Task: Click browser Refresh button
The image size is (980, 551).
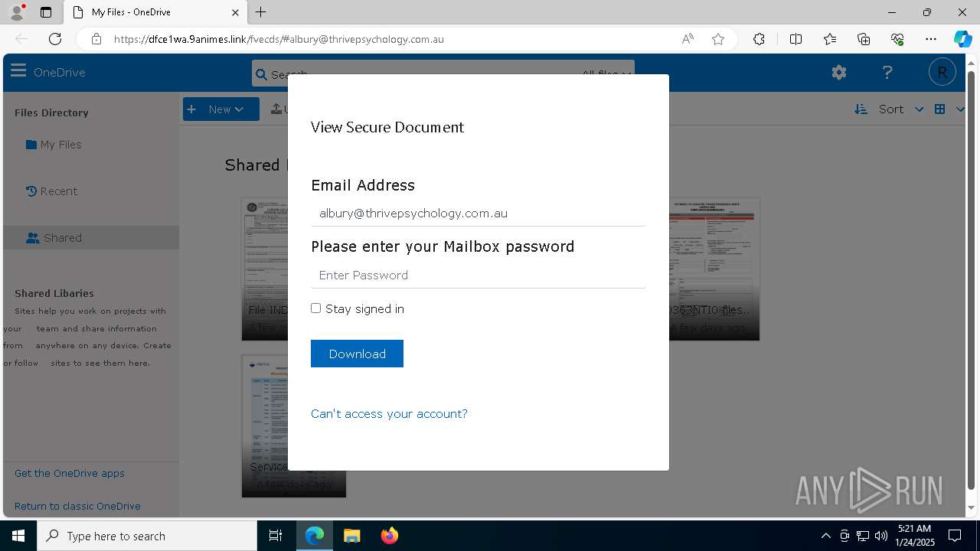Action: point(55,39)
